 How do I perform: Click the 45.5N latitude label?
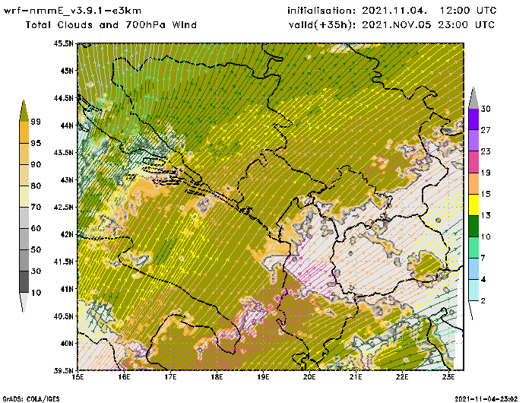pos(63,43)
